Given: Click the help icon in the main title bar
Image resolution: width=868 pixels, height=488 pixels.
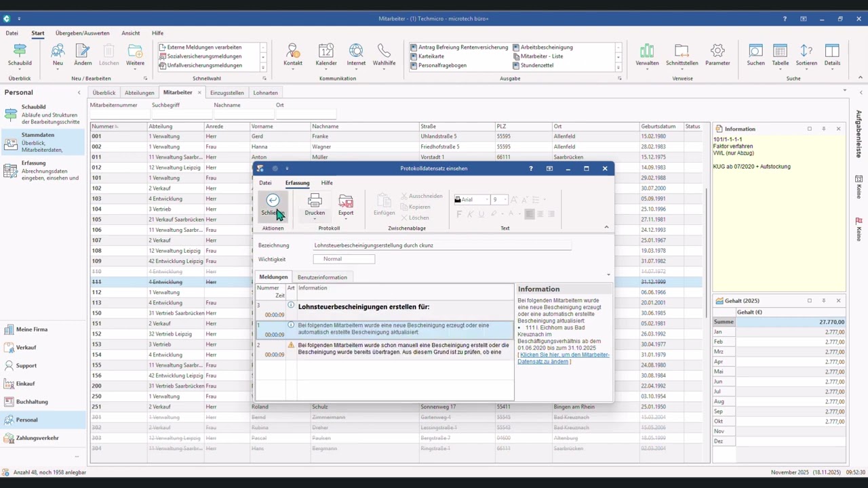Looking at the screenshot, I should point(785,19).
